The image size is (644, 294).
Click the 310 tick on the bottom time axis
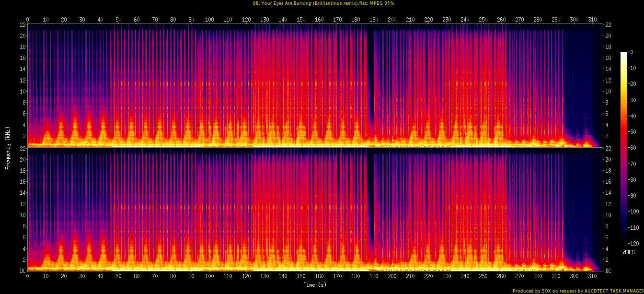pyautogui.click(x=592, y=276)
